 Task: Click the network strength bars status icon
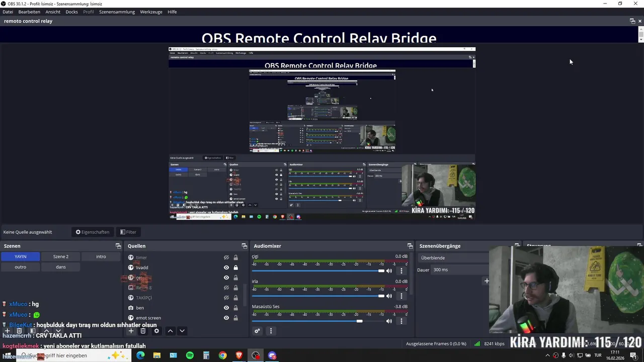[x=477, y=344]
